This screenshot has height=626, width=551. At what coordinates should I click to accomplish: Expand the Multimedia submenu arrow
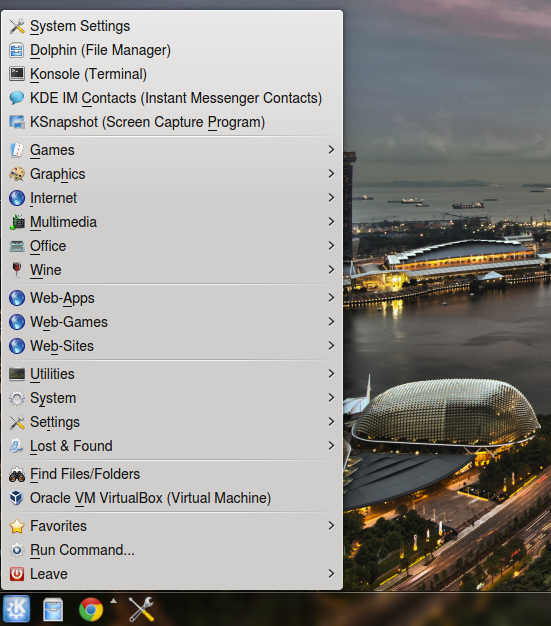pos(331,222)
